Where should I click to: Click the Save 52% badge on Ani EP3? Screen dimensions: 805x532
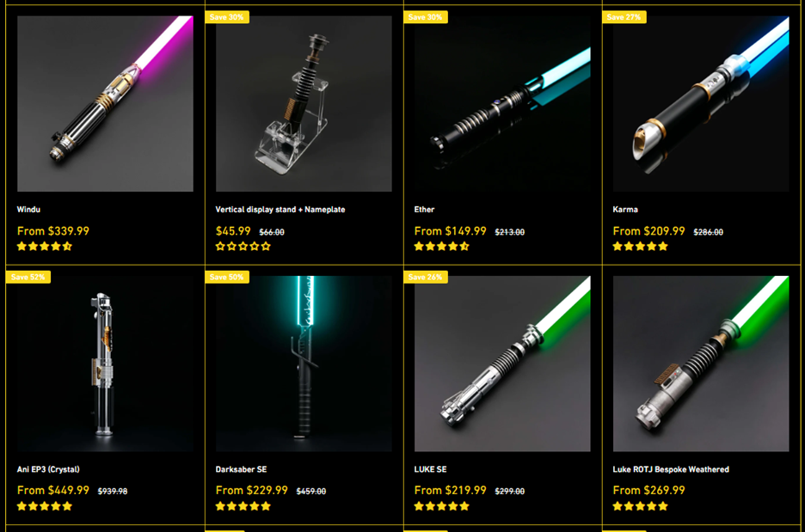tap(28, 277)
